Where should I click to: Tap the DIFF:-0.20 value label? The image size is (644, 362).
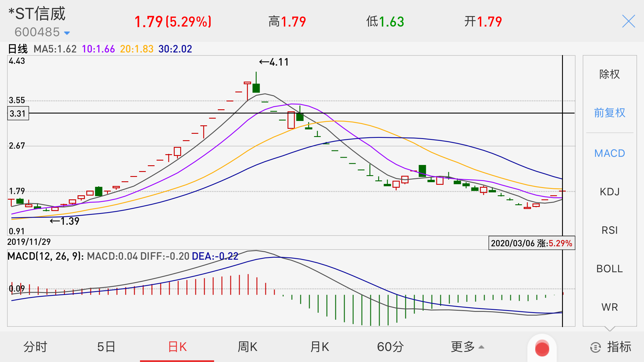click(x=165, y=256)
